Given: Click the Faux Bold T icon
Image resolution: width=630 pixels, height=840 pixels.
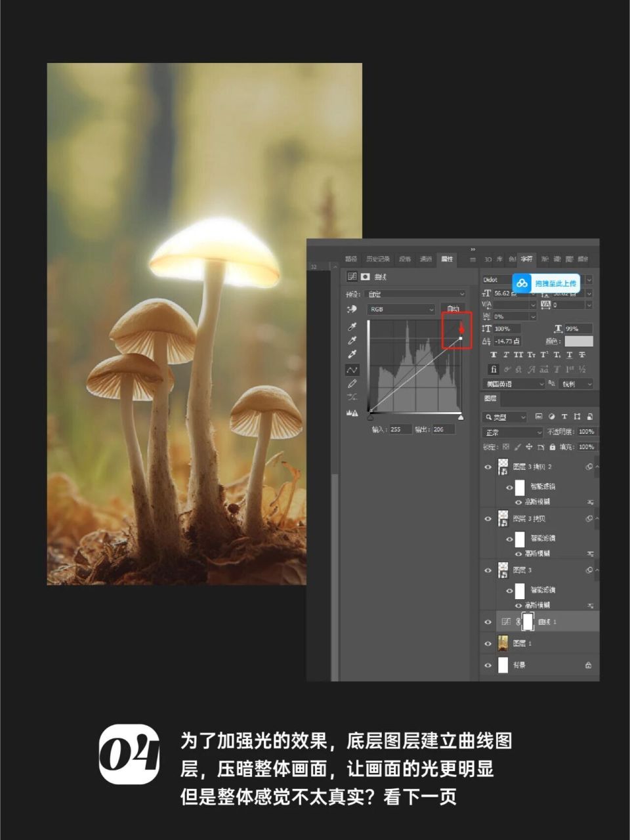Looking at the screenshot, I should point(493,354).
